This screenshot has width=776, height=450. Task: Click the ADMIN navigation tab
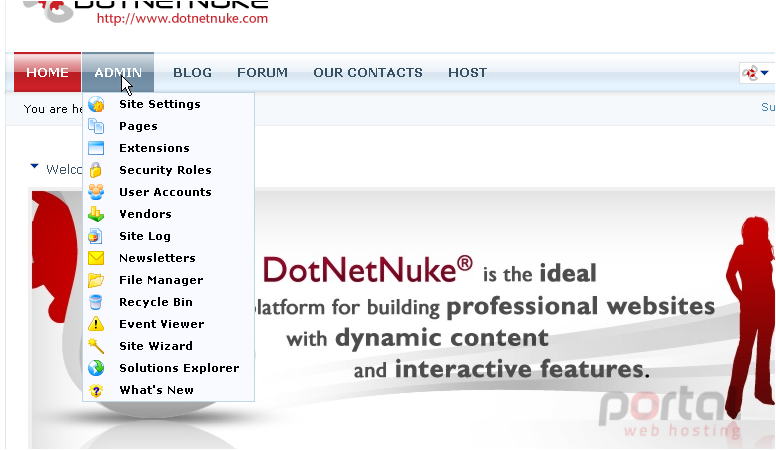point(118,72)
